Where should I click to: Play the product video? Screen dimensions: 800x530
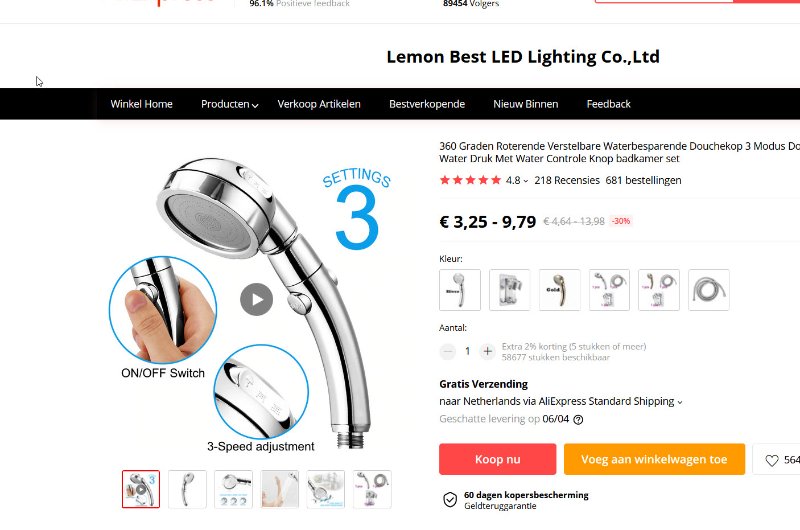point(256,299)
